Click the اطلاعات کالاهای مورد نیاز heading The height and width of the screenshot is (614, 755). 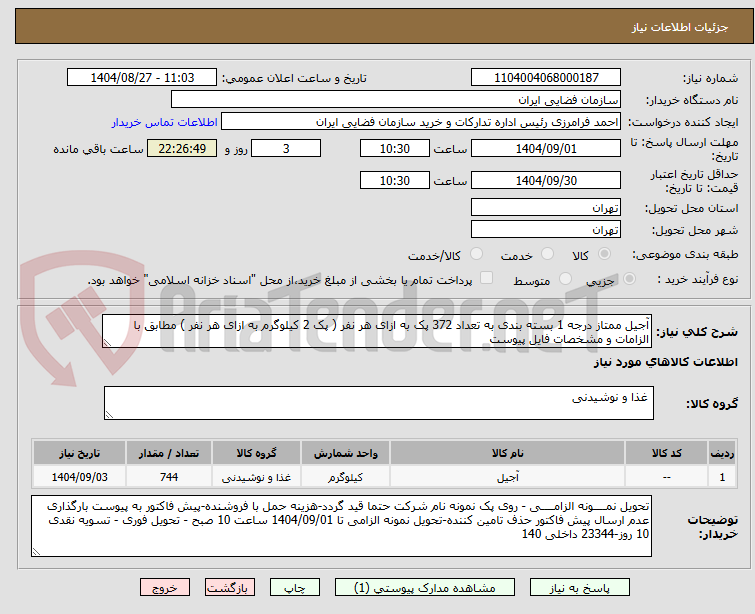pyautogui.click(x=666, y=362)
